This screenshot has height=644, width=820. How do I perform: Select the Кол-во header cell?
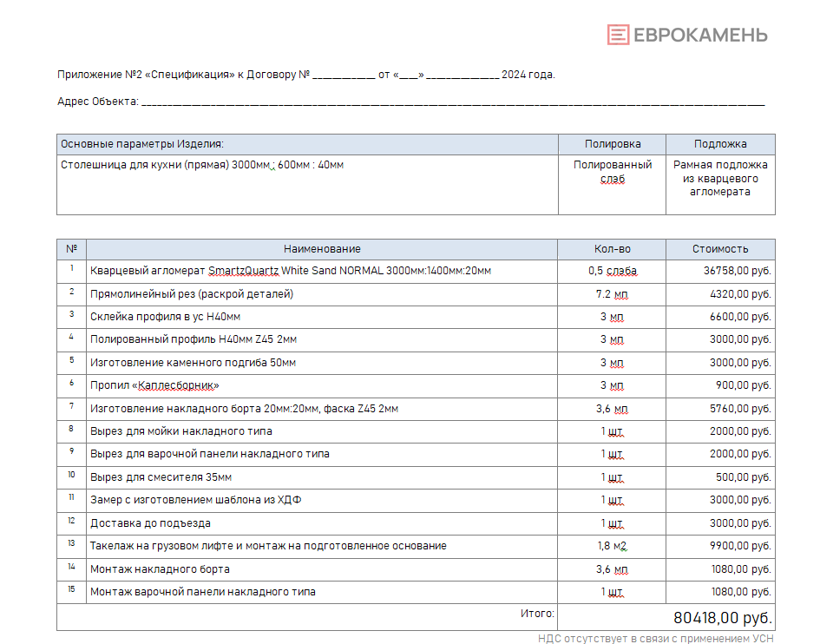(x=612, y=249)
